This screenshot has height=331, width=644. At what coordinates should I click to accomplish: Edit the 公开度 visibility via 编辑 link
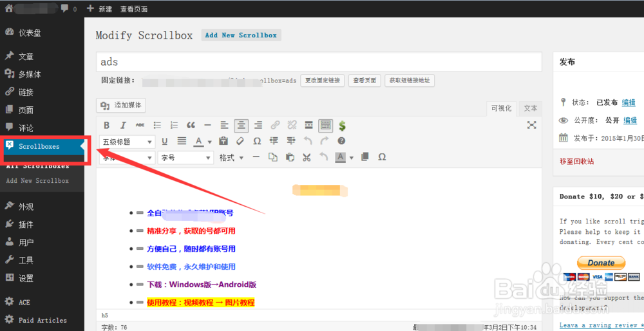(x=630, y=120)
